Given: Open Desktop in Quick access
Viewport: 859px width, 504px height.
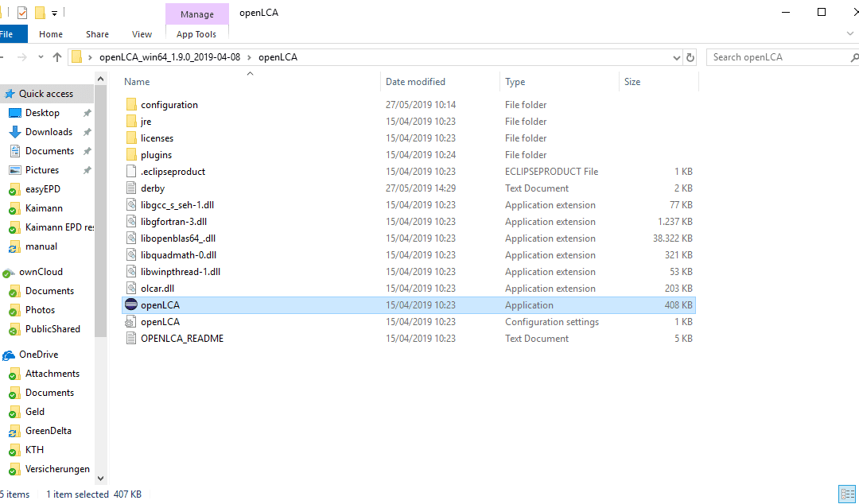Looking at the screenshot, I should [x=42, y=113].
